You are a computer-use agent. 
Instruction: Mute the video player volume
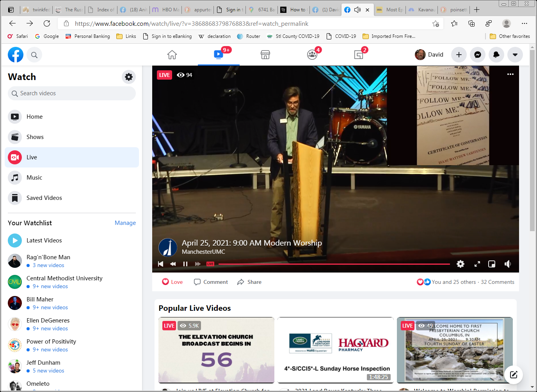(508, 264)
